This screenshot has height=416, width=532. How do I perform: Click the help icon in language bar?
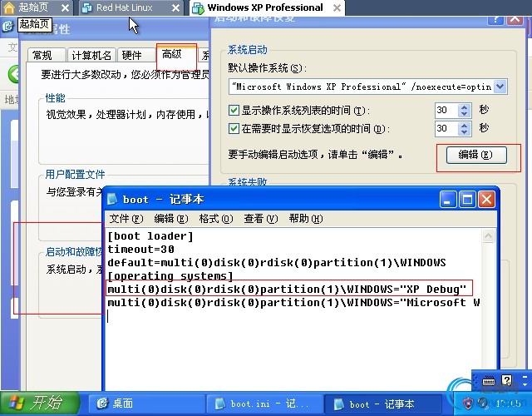[x=506, y=381]
